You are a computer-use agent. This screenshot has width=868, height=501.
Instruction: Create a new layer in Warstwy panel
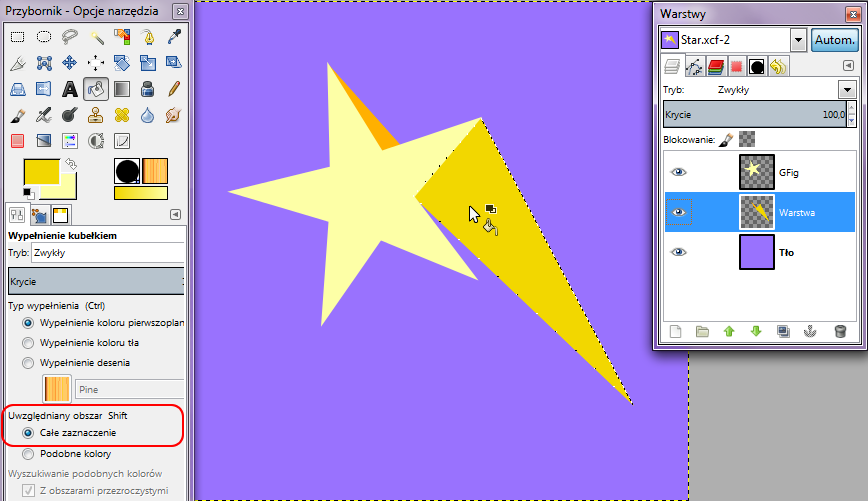point(674,331)
